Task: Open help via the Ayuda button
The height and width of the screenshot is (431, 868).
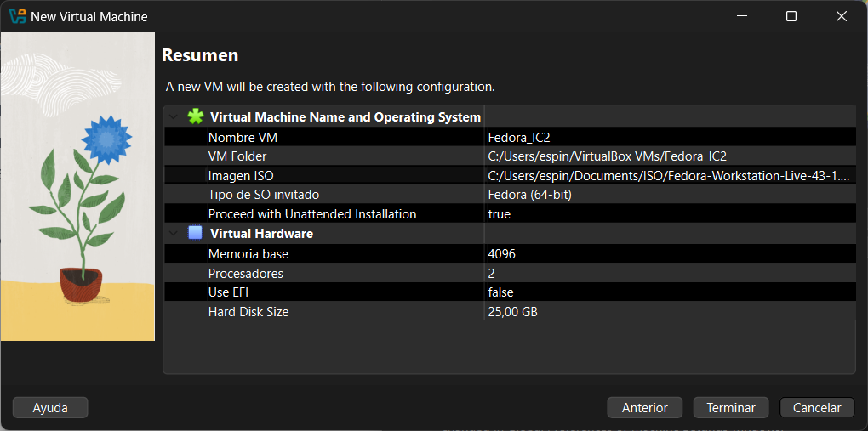Action: 50,408
